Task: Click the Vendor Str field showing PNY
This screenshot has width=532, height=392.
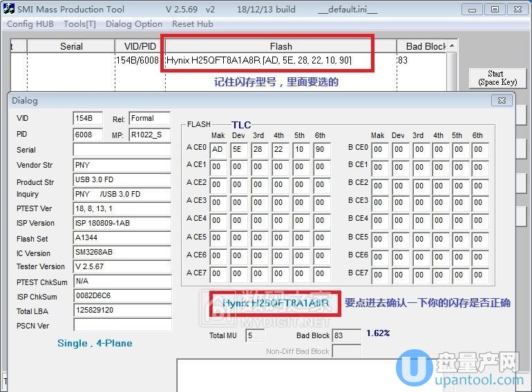Action: point(122,166)
